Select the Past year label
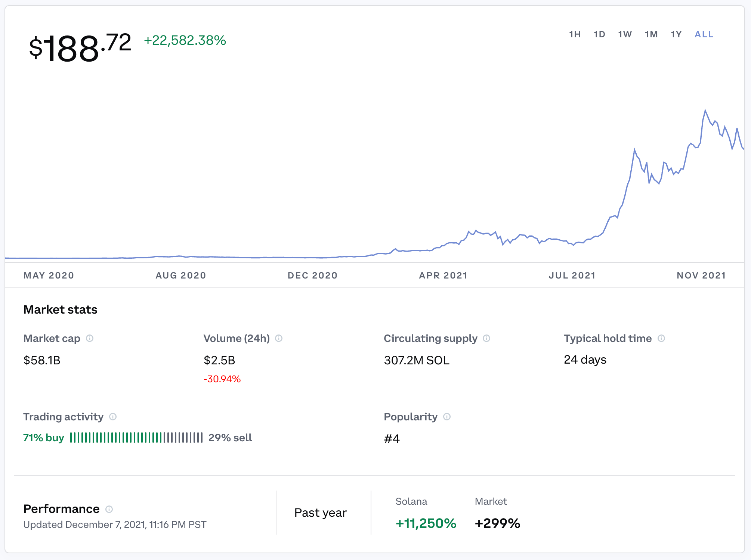The image size is (751, 560). click(x=321, y=513)
